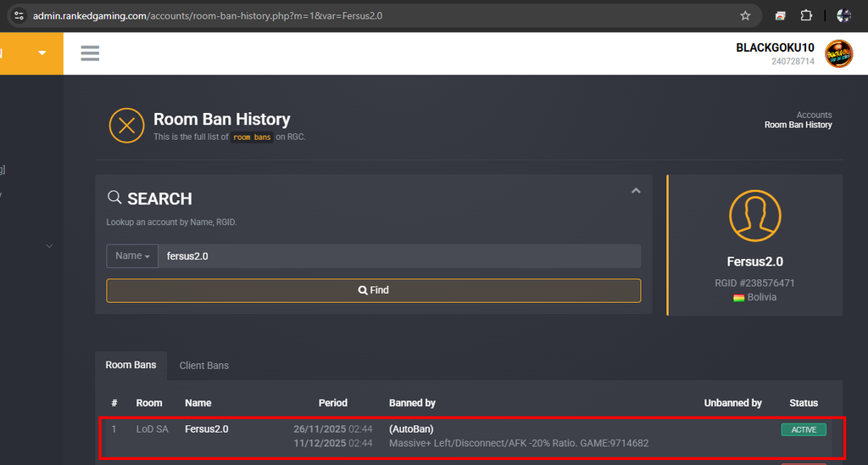
Task: Open the Fersus2.0 name in the ban row
Action: (207, 429)
